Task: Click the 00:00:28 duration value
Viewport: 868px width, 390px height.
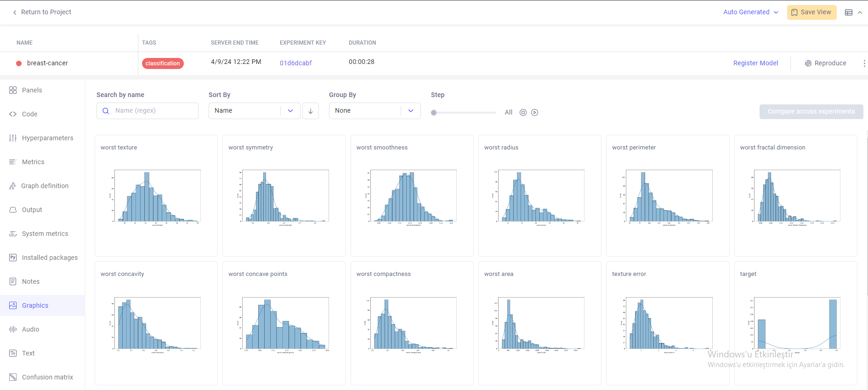Action: [x=362, y=62]
